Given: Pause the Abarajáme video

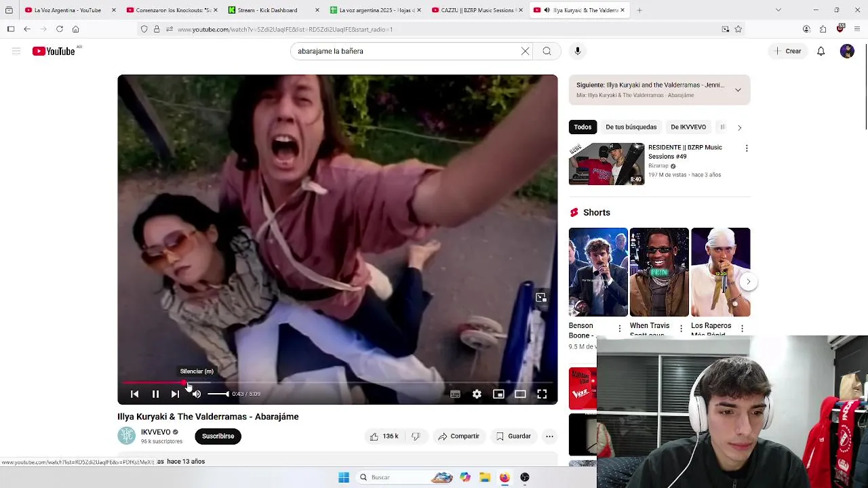Looking at the screenshot, I should coord(155,394).
